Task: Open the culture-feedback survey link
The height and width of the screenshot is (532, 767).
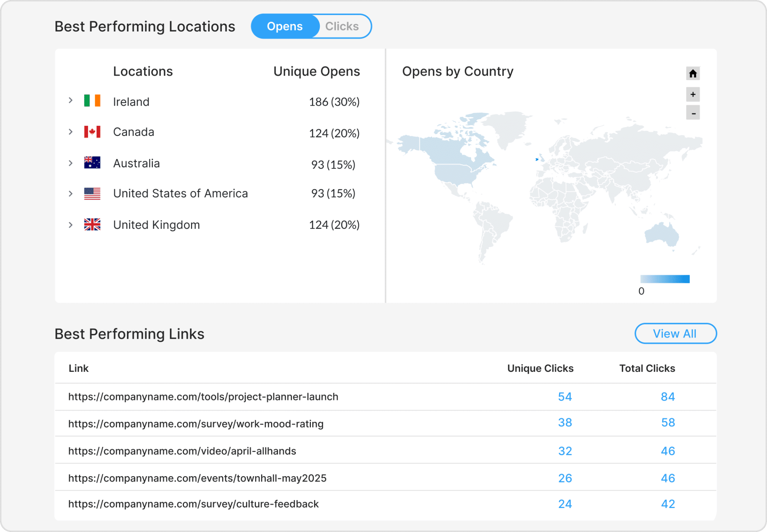Action: [193, 504]
